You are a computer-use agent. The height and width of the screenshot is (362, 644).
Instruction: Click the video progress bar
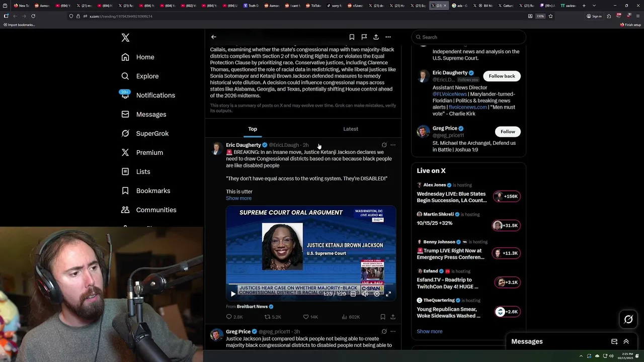(x=311, y=285)
